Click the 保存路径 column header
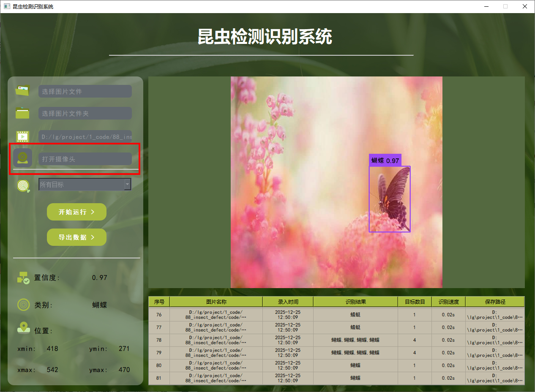 point(495,302)
